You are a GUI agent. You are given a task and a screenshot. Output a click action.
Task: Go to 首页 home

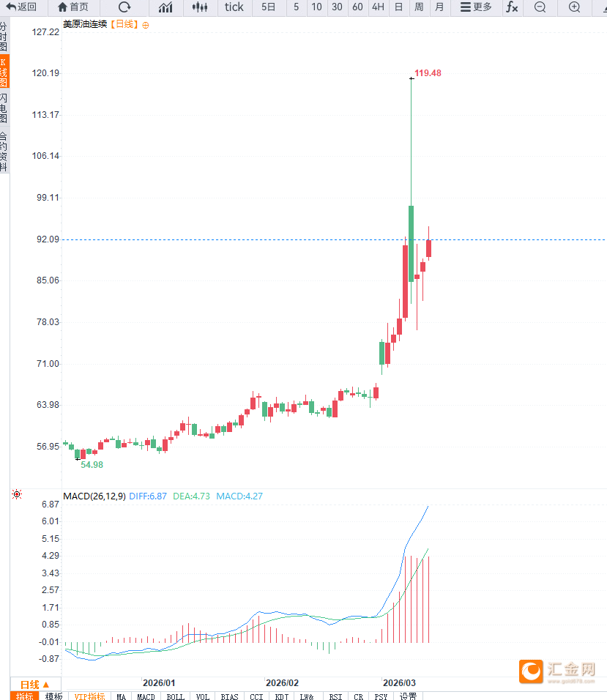[73, 7]
